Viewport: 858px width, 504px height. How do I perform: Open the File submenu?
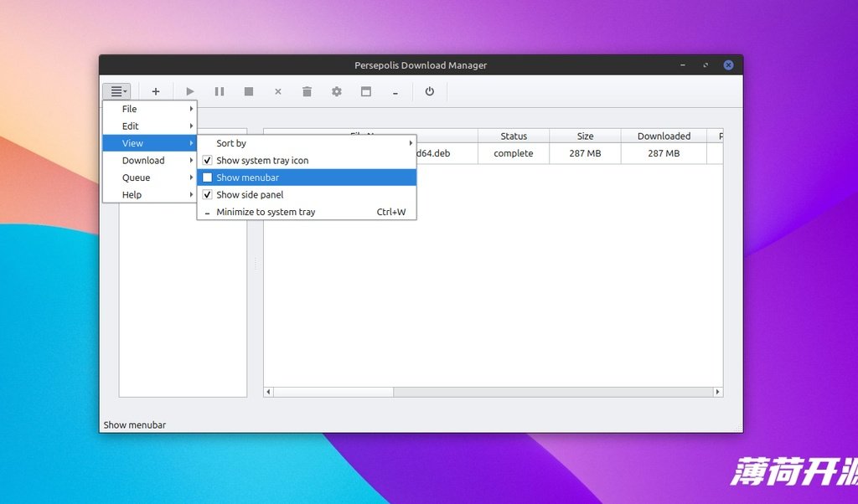coord(149,109)
